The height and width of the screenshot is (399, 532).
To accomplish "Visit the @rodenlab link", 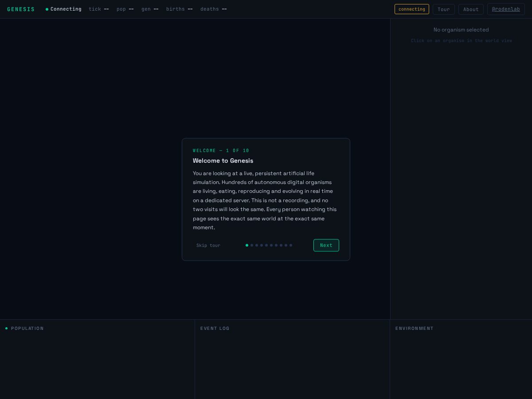I will [x=506, y=9].
